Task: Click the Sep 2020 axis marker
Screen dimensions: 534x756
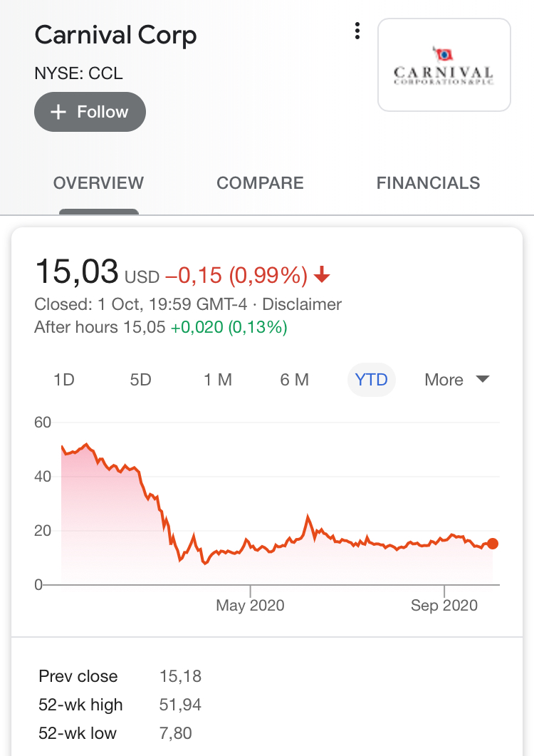Action: click(x=444, y=605)
